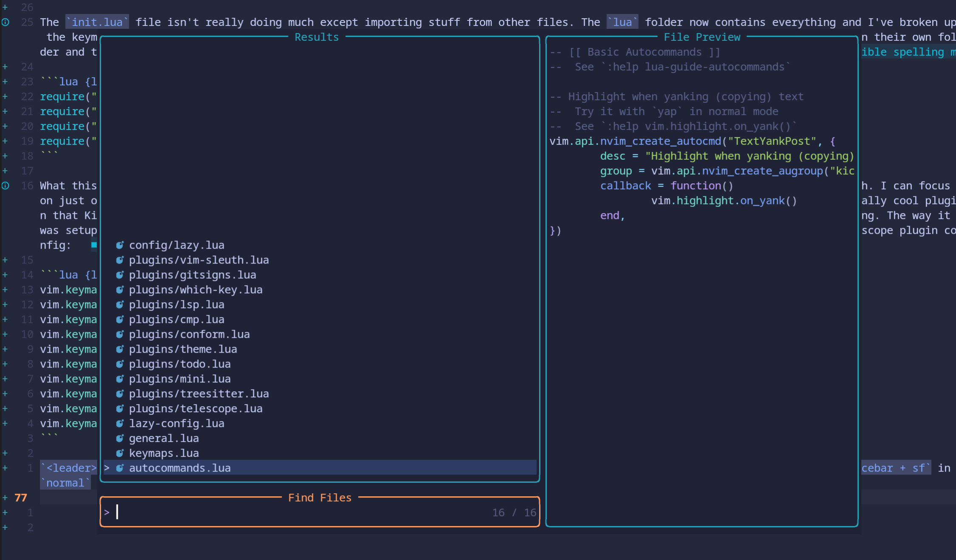This screenshot has width=956, height=560.
Task: Click the `normal` inline code text
Action: tap(65, 483)
